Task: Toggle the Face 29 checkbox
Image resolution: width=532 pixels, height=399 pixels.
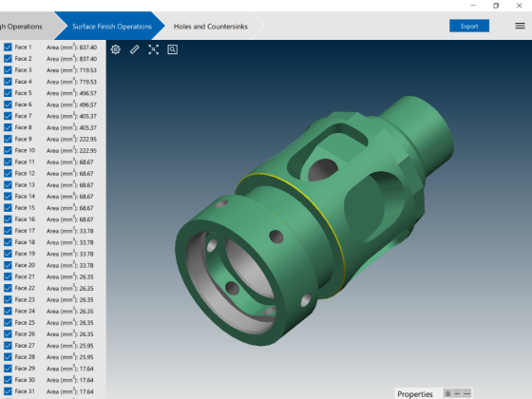Action: 8,369
